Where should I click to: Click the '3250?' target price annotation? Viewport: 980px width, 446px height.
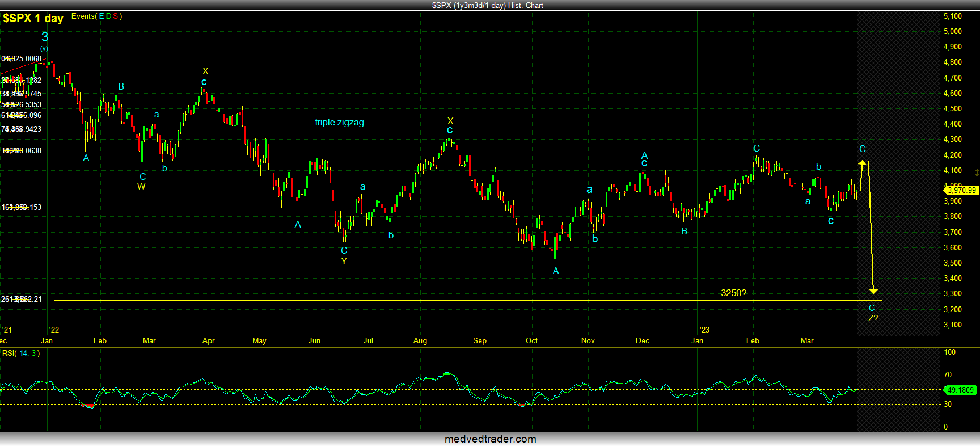click(x=733, y=293)
